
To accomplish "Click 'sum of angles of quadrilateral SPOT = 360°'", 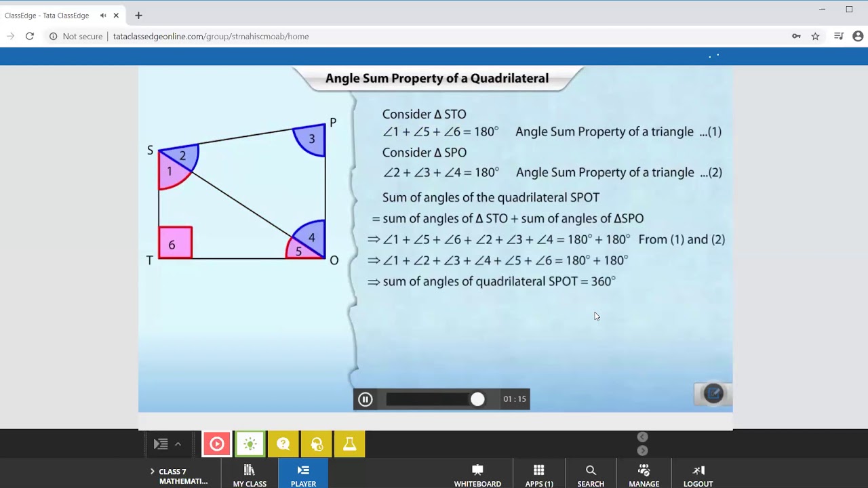I will click(x=499, y=281).
